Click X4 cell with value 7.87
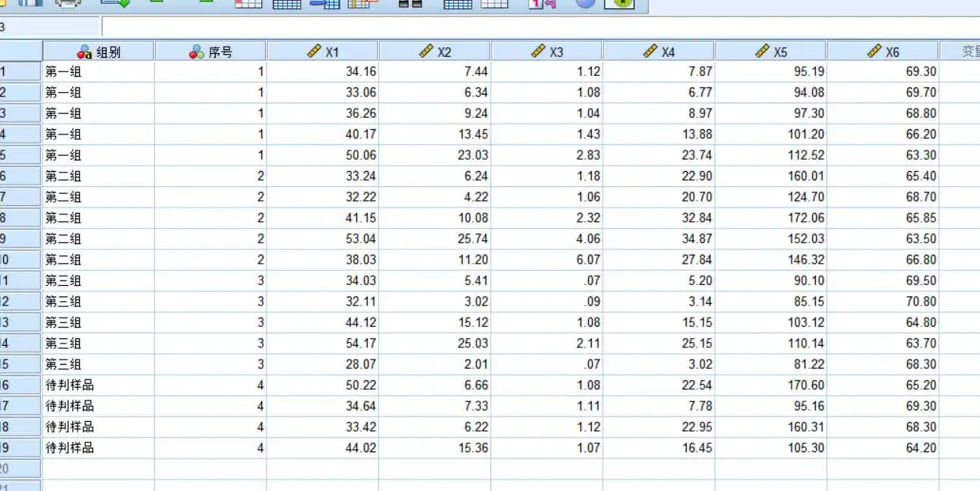980x491 pixels. click(x=659, y=72)
